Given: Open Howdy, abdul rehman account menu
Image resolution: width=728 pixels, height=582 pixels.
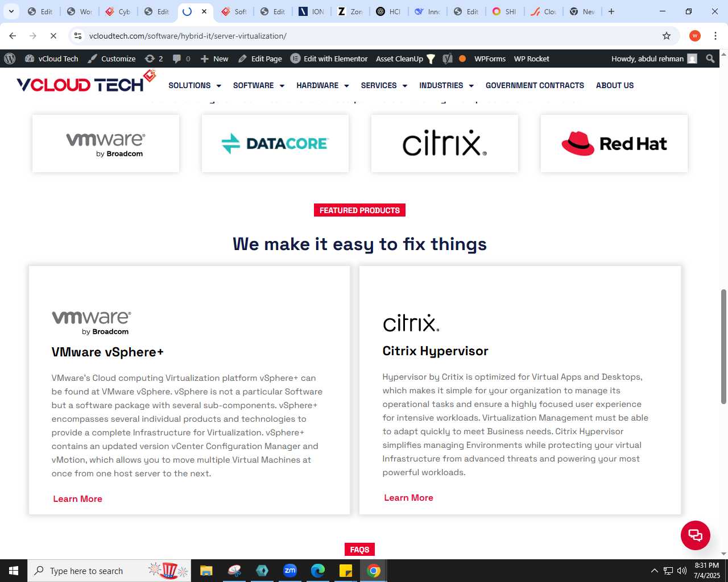Looking at the screenshot, I should coord(653,59).
